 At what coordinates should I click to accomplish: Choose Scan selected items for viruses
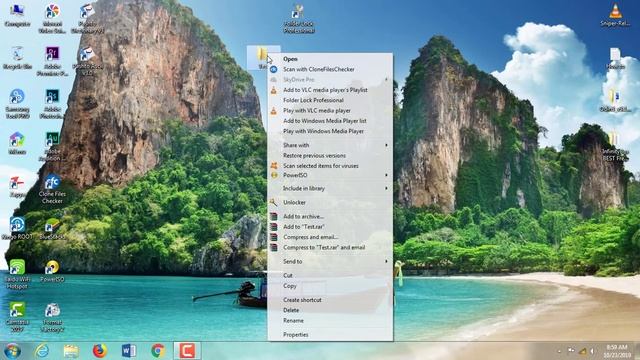pyautogui.click(x=330, y=166)
